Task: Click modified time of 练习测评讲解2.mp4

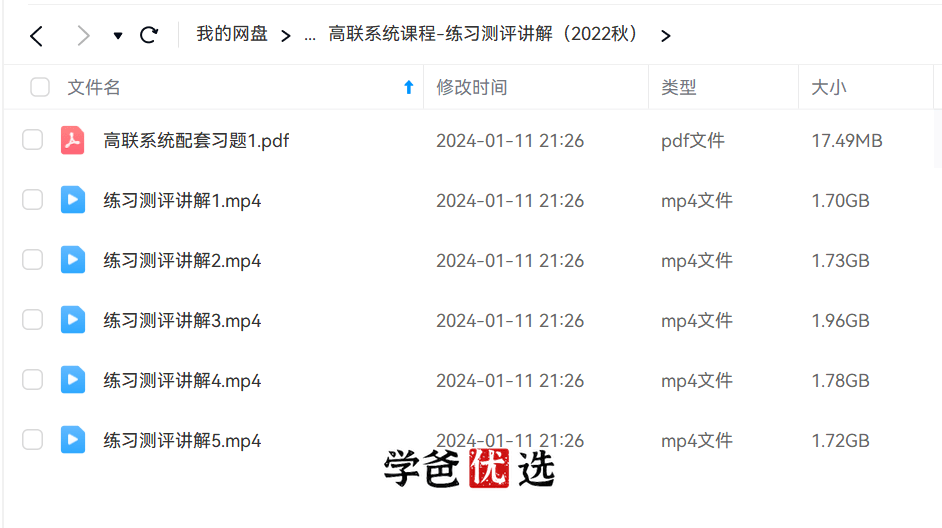Action: [x=510, y=261]
